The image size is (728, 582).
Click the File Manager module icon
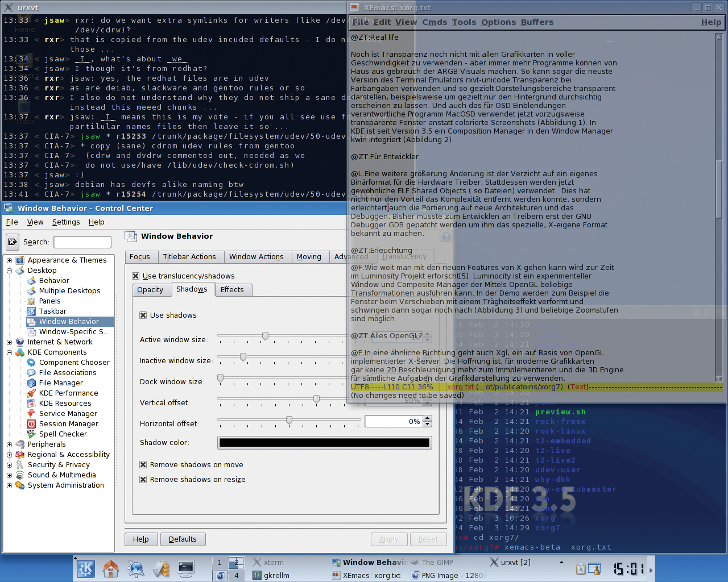(x=31, y=383)
